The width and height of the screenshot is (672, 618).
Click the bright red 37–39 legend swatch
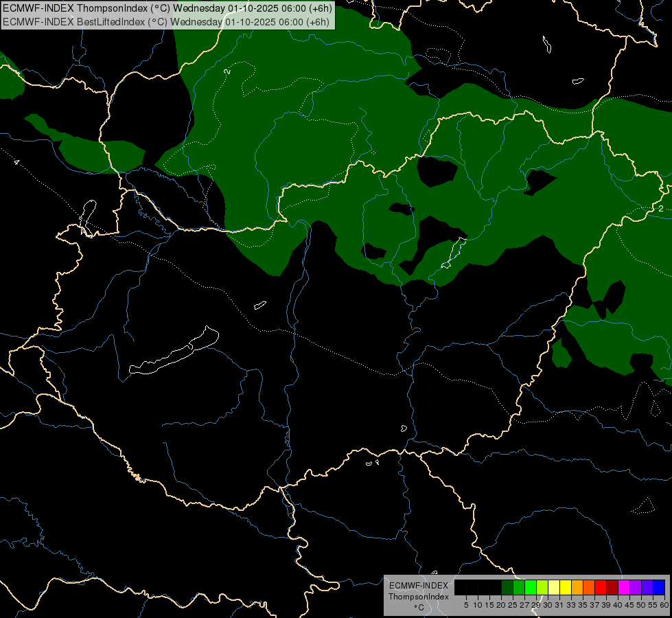[601, 587]
